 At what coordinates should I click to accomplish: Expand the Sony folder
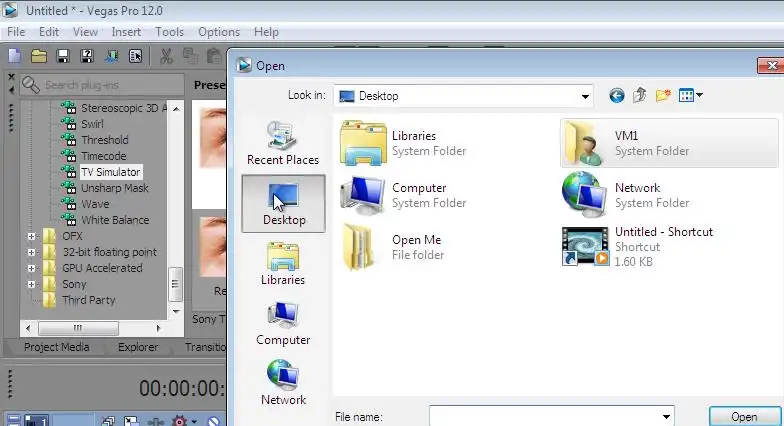coord(32,284)
